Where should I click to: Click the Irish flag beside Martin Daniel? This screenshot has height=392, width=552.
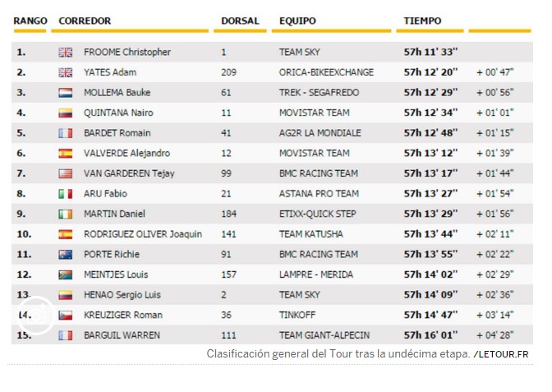(66, 214)
